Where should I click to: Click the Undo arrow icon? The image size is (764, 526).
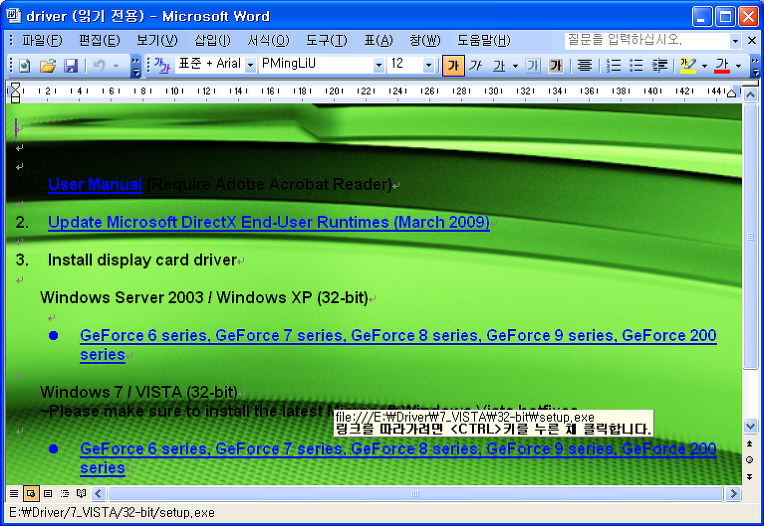(x=99, y=65)
